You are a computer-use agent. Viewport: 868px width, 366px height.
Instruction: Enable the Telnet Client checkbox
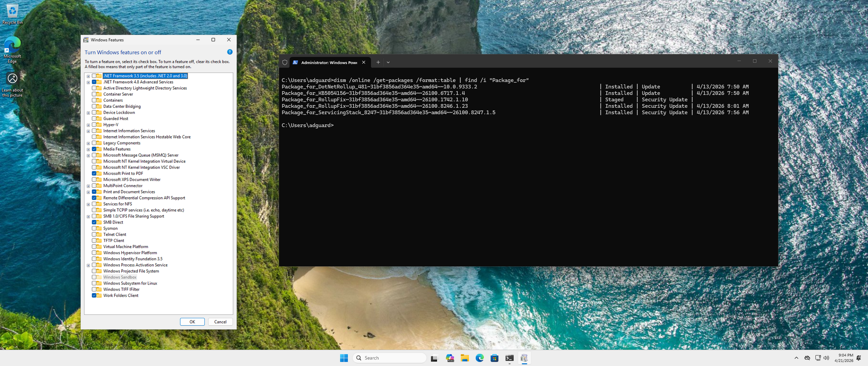(x=94, y=235)
